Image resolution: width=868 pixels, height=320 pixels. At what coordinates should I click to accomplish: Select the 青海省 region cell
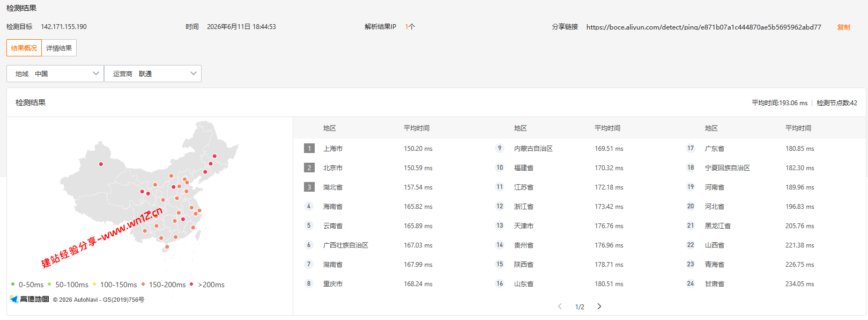pyautogui.click(x=715, y=265)
